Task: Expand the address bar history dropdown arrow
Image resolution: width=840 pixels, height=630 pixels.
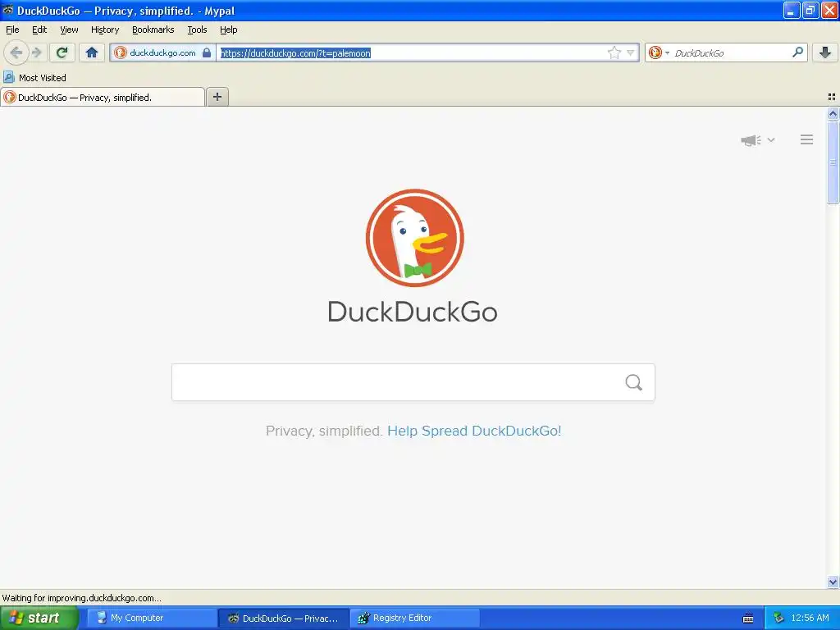Action: click(x=631, y=52)
